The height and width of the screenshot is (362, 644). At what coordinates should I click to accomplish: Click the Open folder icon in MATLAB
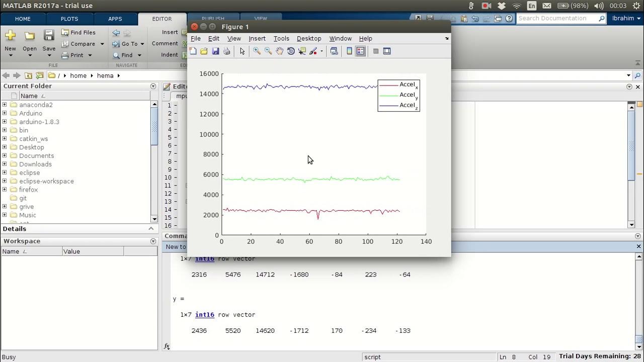tap(30, 35)
